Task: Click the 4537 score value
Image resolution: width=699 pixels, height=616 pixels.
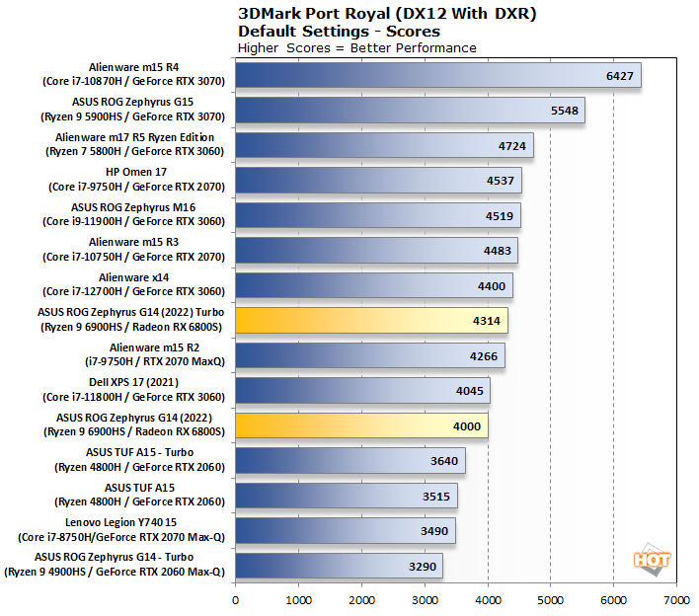Action: tap(501, 181)
